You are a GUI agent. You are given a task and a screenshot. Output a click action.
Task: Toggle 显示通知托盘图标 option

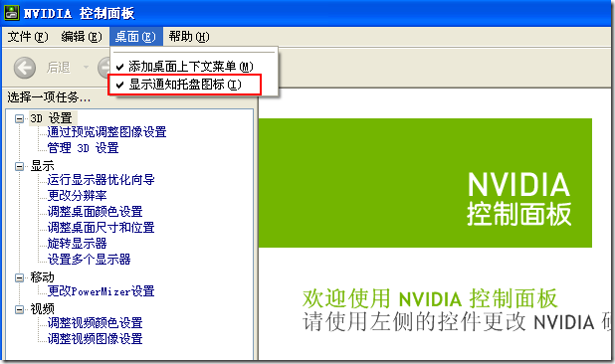[184, 85]
